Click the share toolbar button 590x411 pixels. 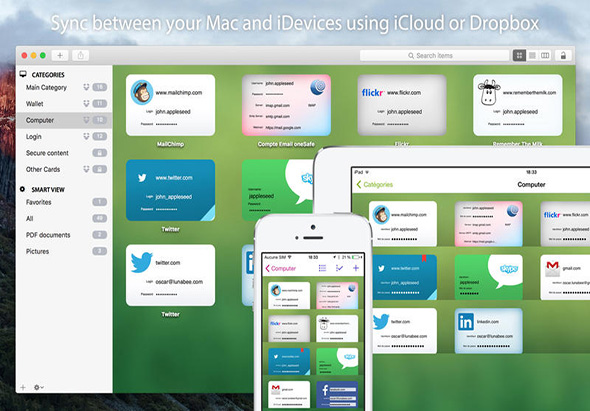(x=81, y=55)
